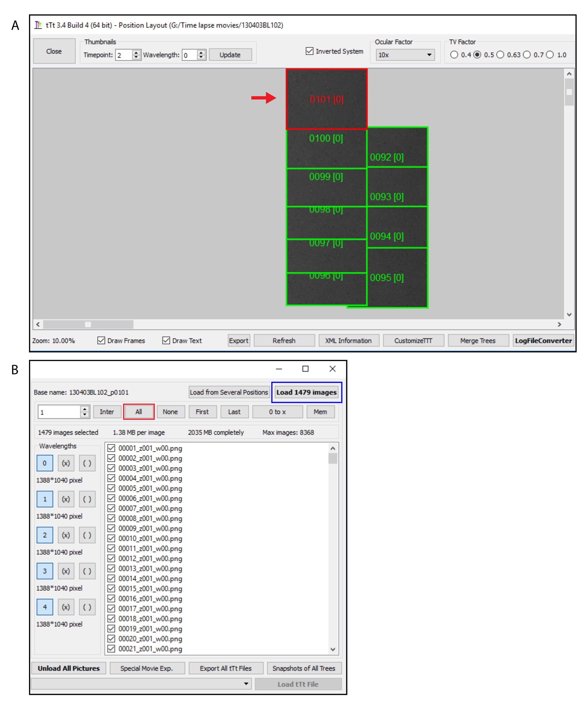Click the tTt application title icon

coord(38,25)
